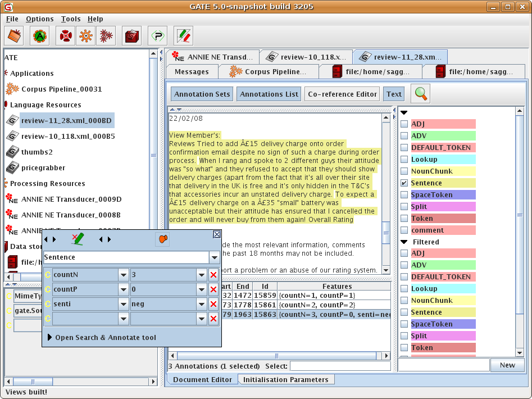532x399 pixels.
Task: Toggle the Text view button
Action: coord(394,94)
